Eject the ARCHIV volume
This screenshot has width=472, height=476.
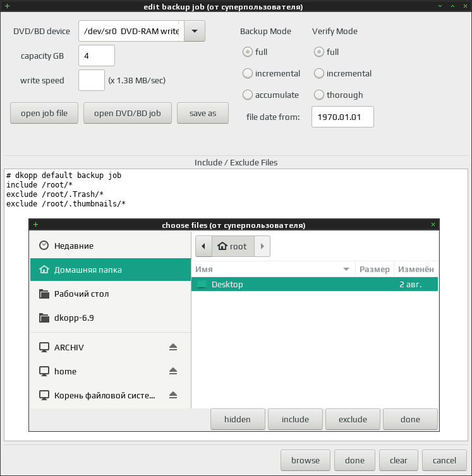[x=173, y=347]
